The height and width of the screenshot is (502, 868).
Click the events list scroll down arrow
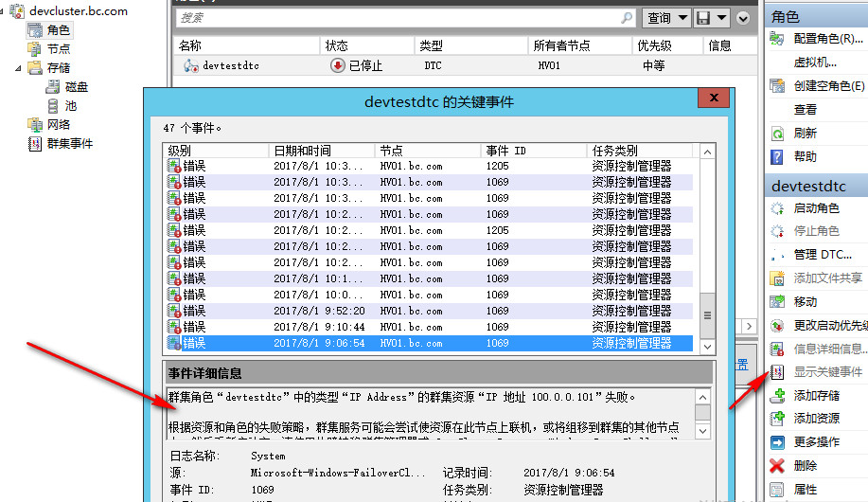(707, 347)
